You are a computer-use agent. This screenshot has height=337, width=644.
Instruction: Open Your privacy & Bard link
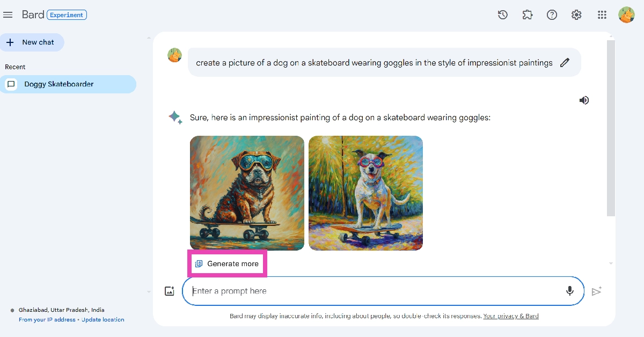tap(511, 316)
